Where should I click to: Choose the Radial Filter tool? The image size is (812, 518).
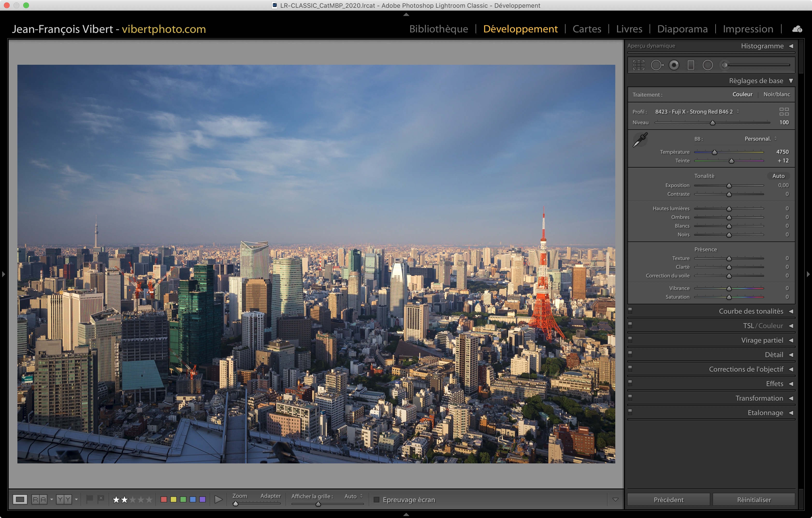coord(707,65)
